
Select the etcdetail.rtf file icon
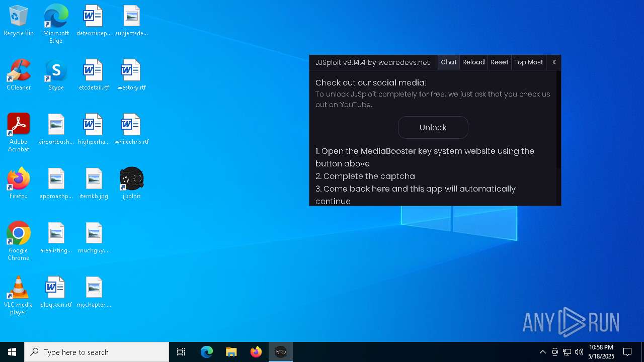click(94, 75)
